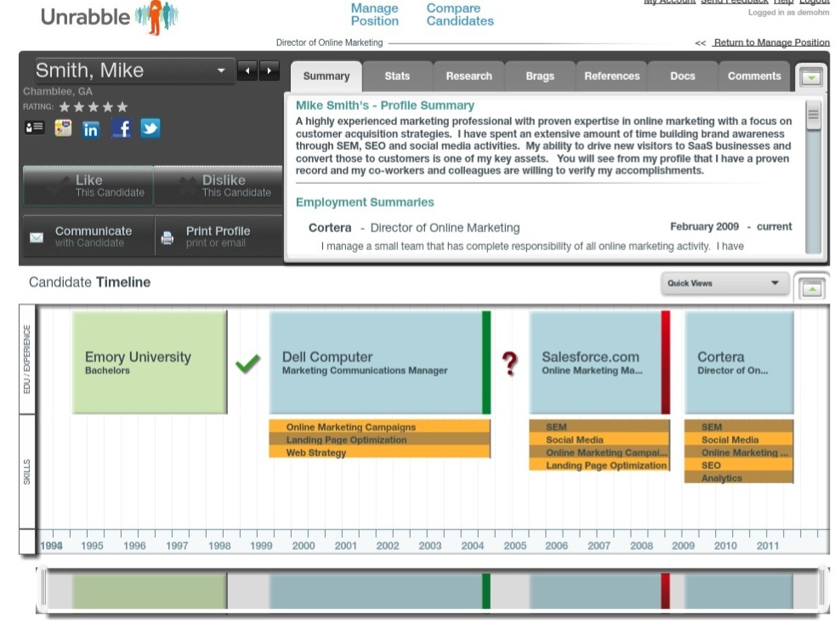Viewport: 840px width, 621px height.
Task: Rate the candidate one star
Action: [65, 106]
